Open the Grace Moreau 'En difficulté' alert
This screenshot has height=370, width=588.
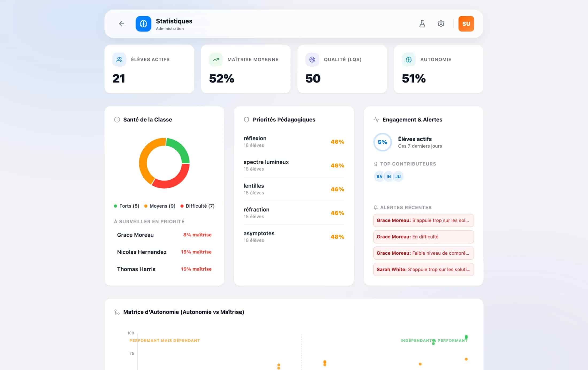click(x=424, y=237)
